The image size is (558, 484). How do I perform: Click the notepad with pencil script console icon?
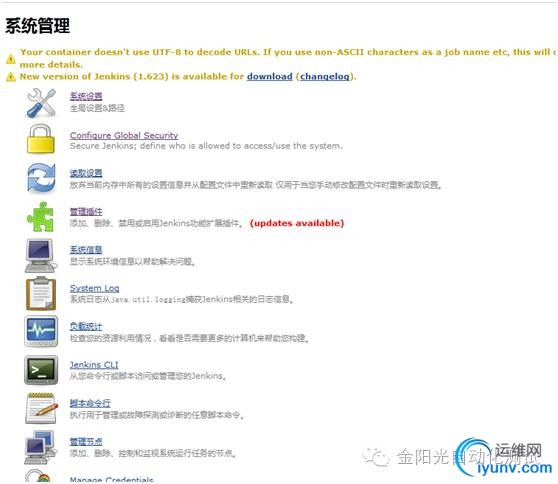click(x=42, y=408)
